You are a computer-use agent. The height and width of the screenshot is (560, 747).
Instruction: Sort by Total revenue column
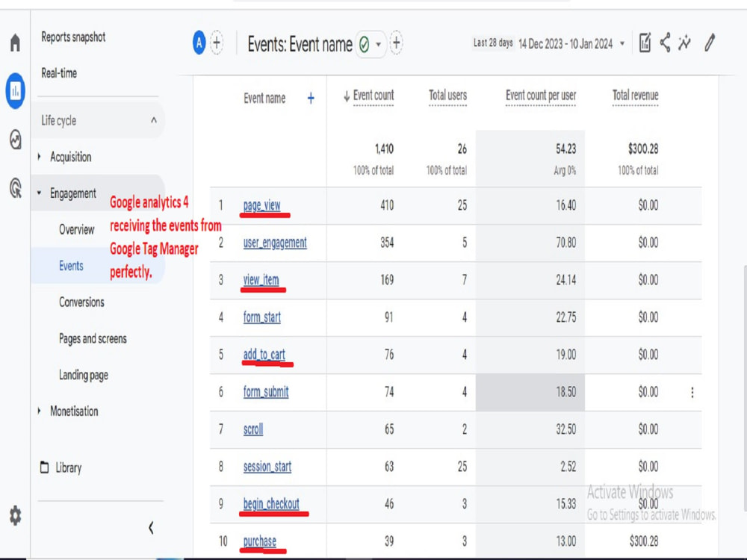click(x=636, y=96)
